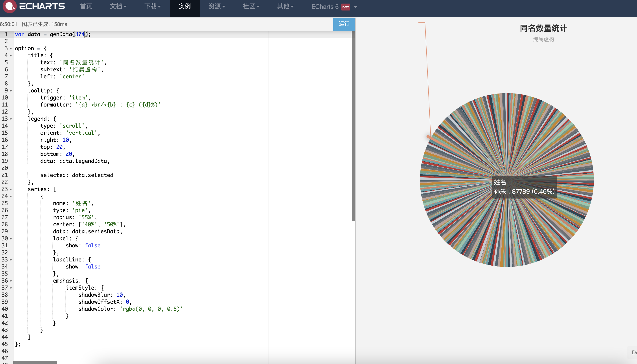
Task: Click the genData number 374 in code
Action: pos(80,34)
